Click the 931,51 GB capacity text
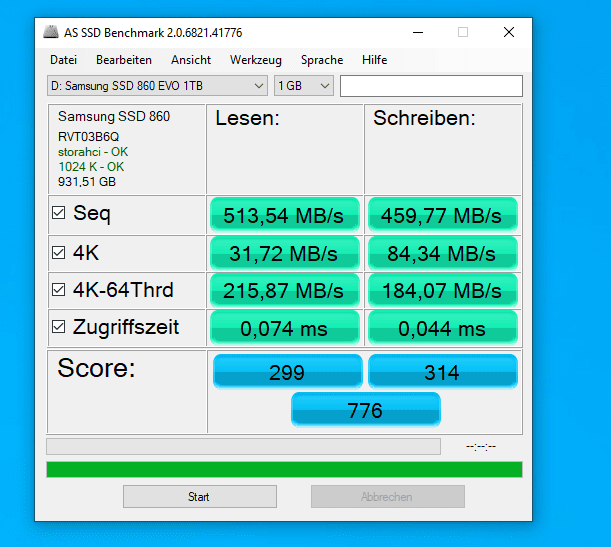This screenshot has width=611, height=547. point(87,182)
